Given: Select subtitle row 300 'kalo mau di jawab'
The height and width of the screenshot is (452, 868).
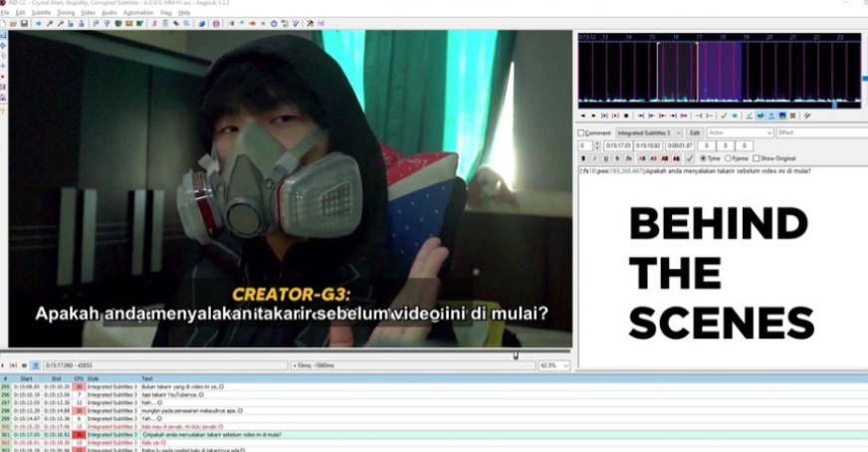Looking at the screenshot, I should click(x=434, y=427).
